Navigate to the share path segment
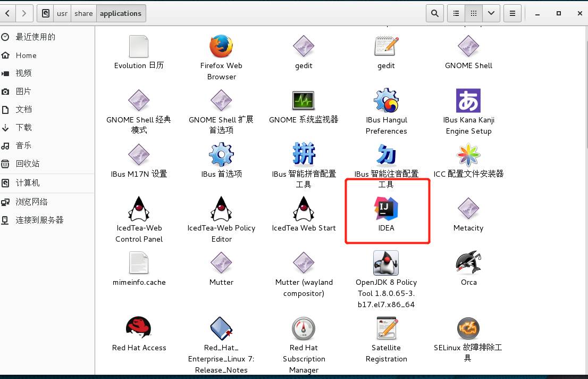This screenshot has width=588, height=379. click(x=83, y=13)
